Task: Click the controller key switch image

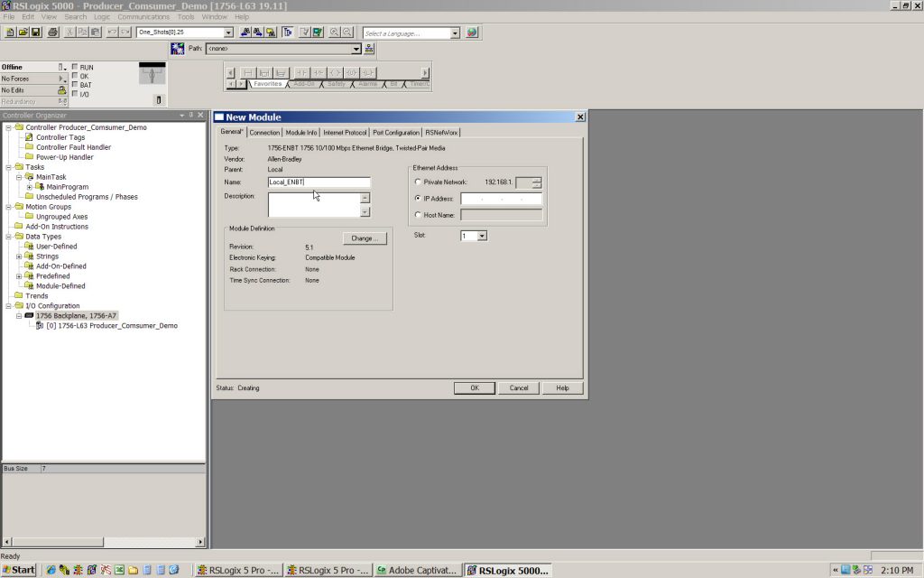Action: [x=152, y=74]
